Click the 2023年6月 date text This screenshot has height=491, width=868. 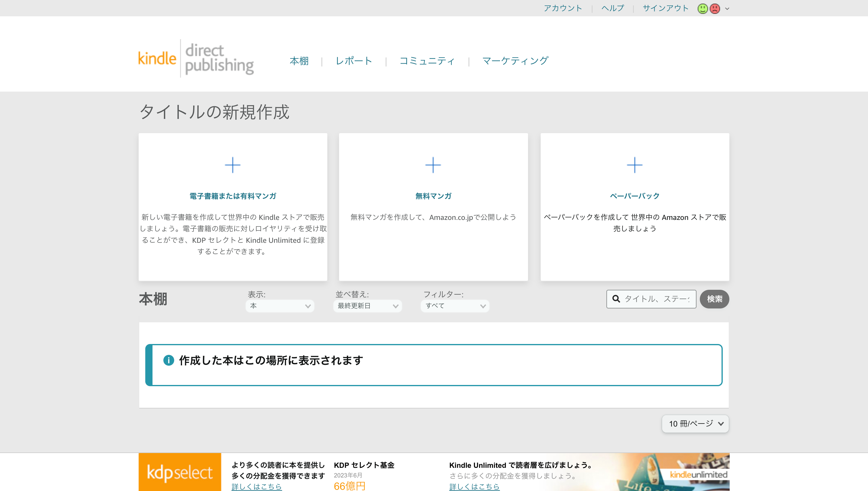(348, 475)
